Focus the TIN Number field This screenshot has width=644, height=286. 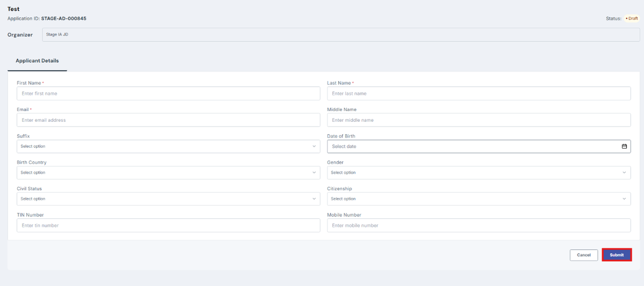[169, 225]
